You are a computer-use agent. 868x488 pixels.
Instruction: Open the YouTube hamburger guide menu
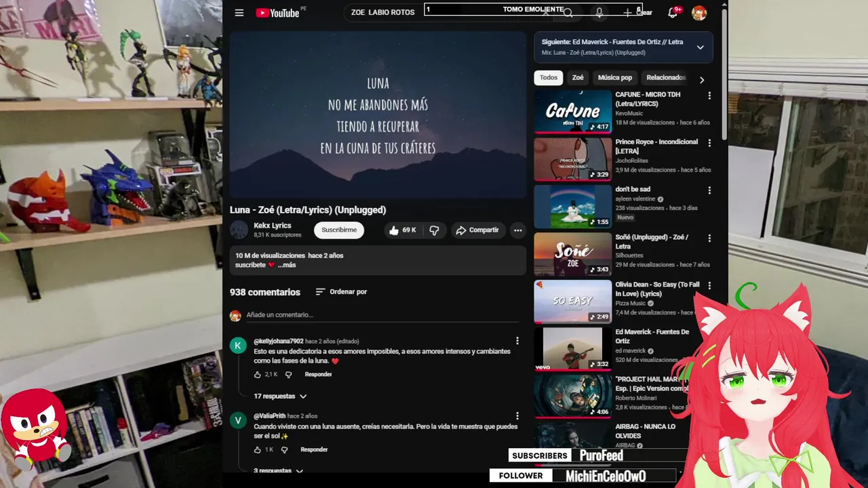click(x=239, y=12)
